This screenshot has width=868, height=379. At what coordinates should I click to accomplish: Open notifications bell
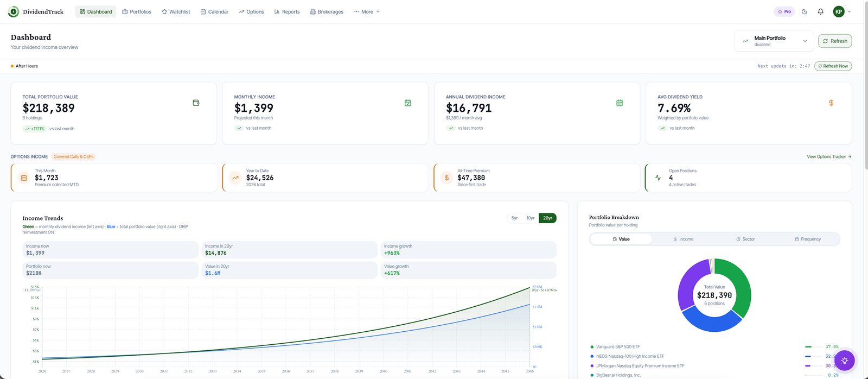click(821, 11)
